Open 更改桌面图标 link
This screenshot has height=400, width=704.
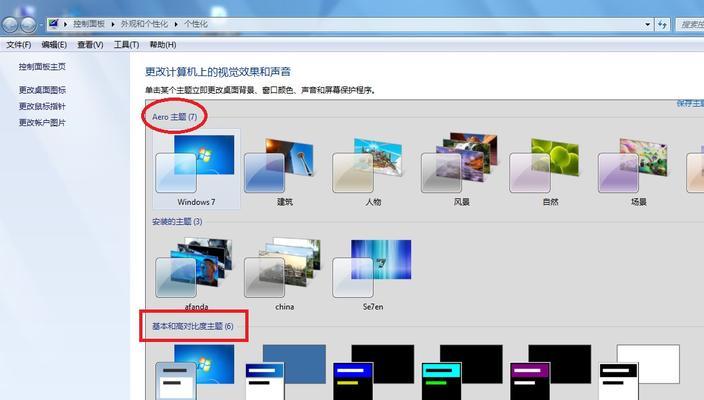(42, 90)
